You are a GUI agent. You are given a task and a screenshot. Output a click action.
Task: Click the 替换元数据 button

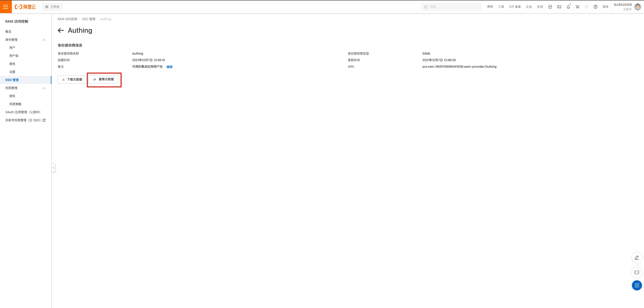(103, 80)
